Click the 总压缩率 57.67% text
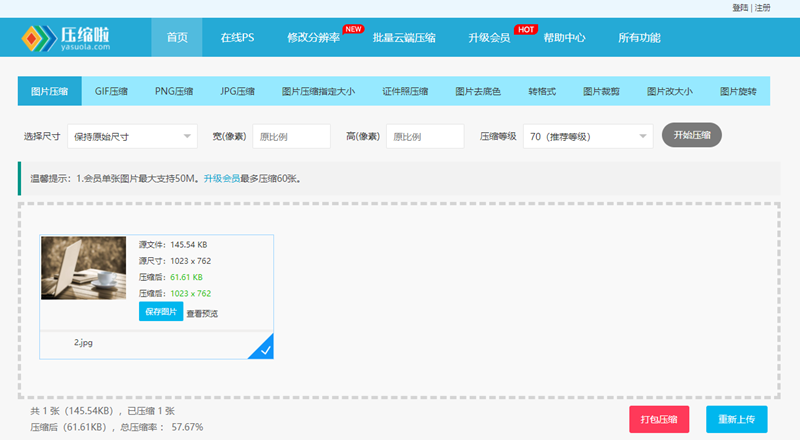 pos(162,427)
